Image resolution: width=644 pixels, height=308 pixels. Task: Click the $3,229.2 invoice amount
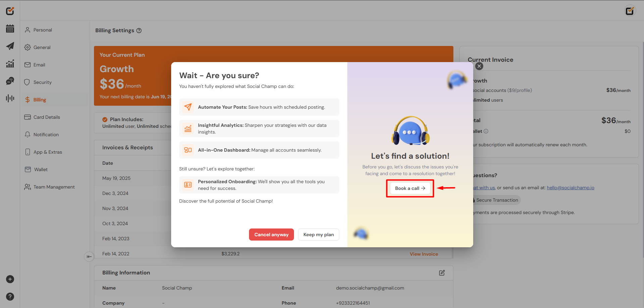[x=231, y=254]
